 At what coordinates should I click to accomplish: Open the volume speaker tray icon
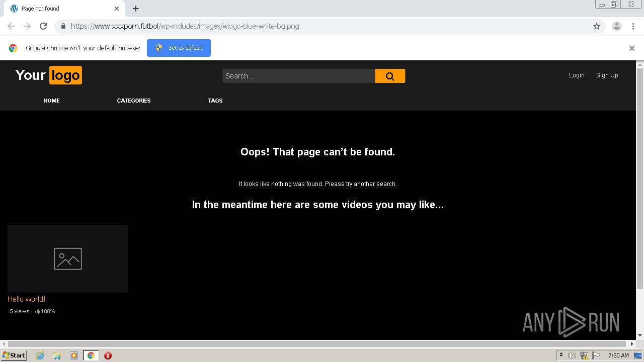(x=572, y=355)
